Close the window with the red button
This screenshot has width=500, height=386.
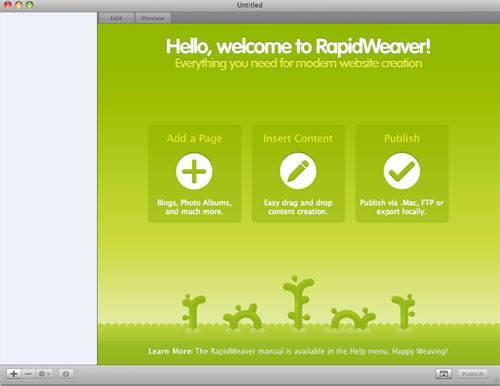7,5
